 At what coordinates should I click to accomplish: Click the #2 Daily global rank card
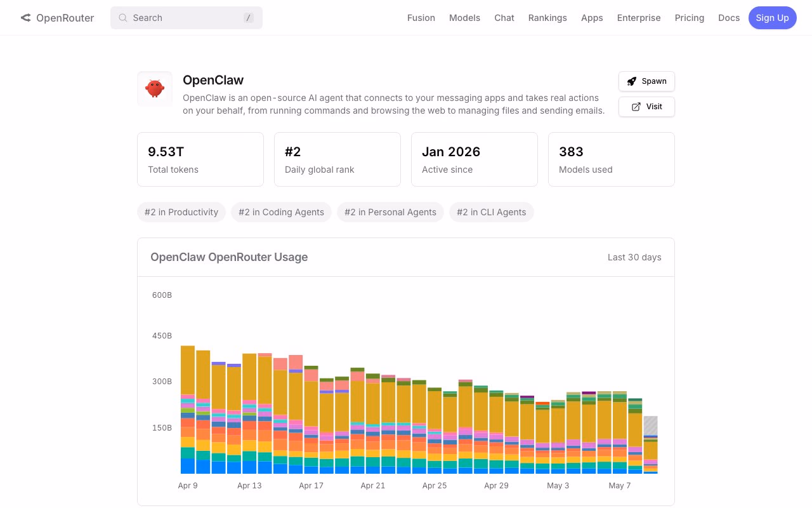(337, 159)
